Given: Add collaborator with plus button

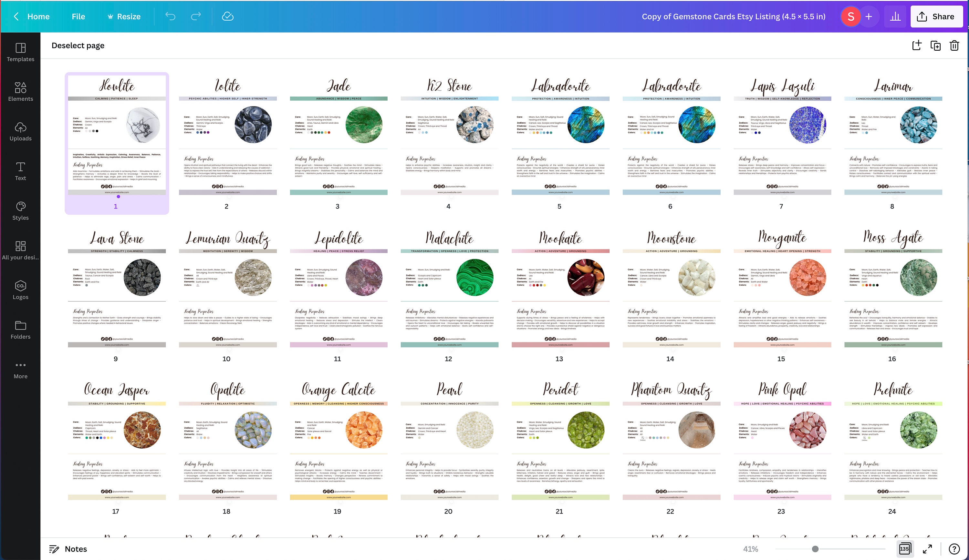Looking at the screenshot, I should pos(869,16).
